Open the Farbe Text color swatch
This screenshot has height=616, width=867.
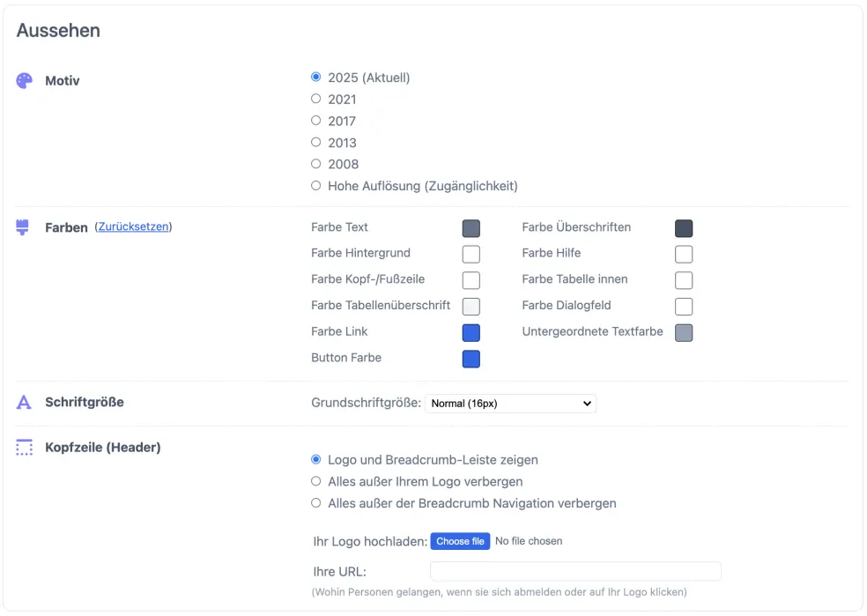471,229
